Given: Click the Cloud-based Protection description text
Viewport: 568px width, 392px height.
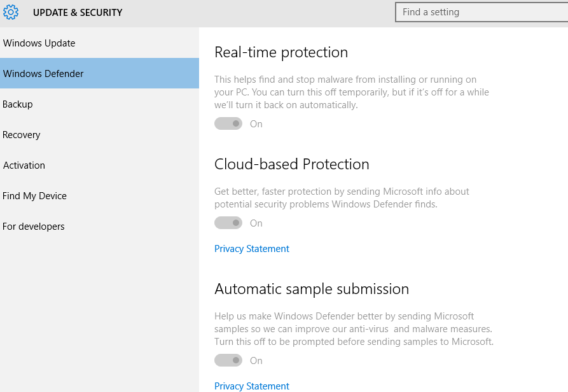Looking at the screenshot, I should pos(342,198).
